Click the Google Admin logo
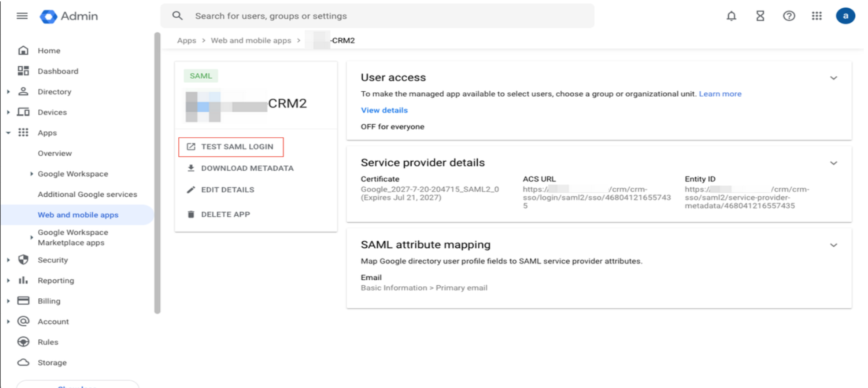This screenshot has height=388, width=868. point(69,16)
